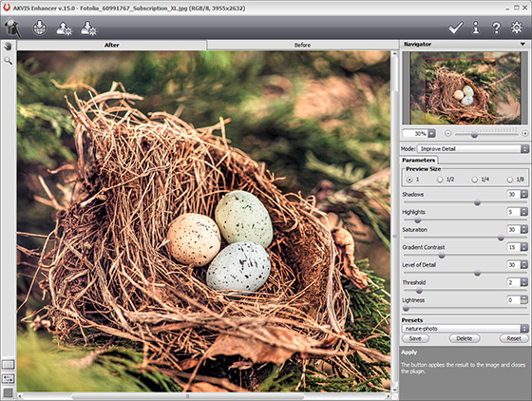Open the 30% zoom level dropdown
The width and height of the screenshot is (532, 401).
[419, 134]
